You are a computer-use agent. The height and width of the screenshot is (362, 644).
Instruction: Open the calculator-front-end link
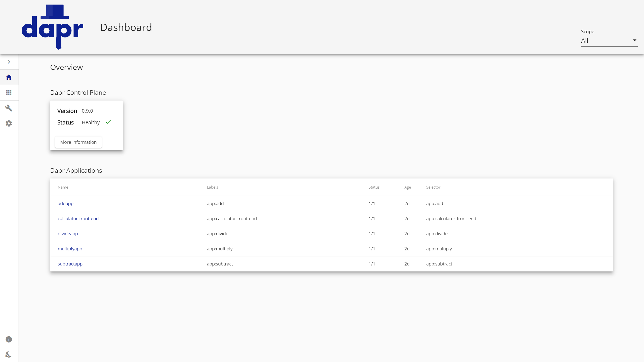click(x=78, y=218)
